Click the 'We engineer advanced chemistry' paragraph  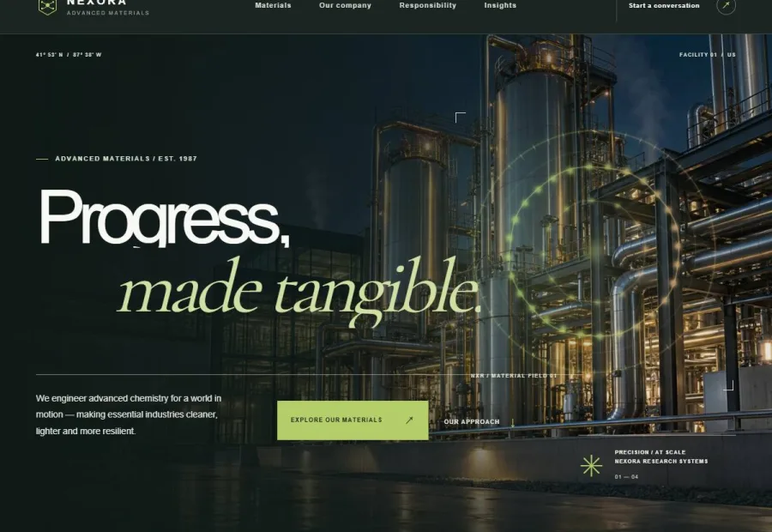coord(129,414)
